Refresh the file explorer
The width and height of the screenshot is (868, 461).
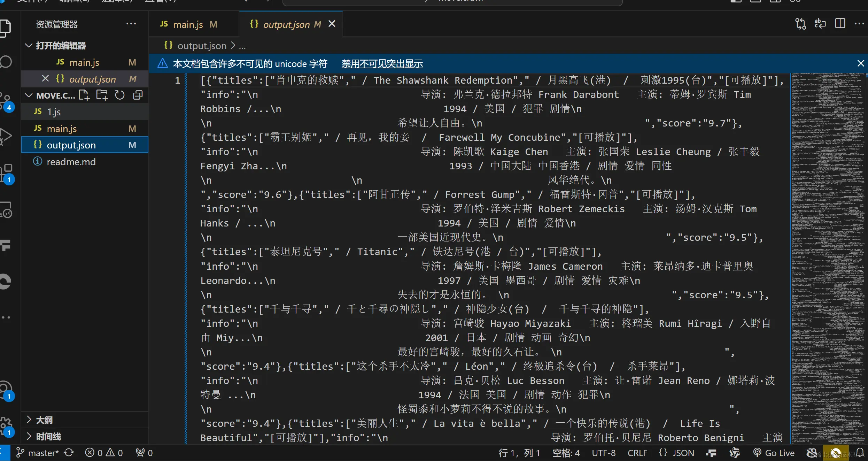[120, 95]
